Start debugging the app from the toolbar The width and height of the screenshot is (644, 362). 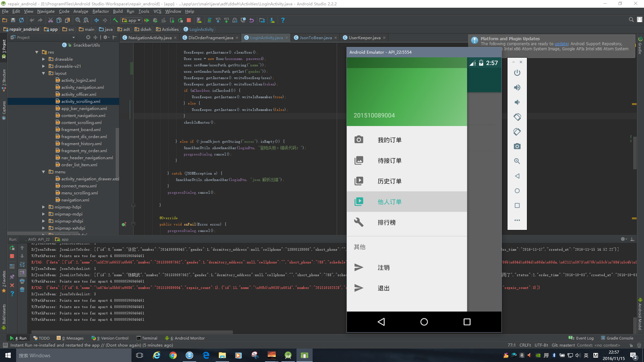[155, 20]
